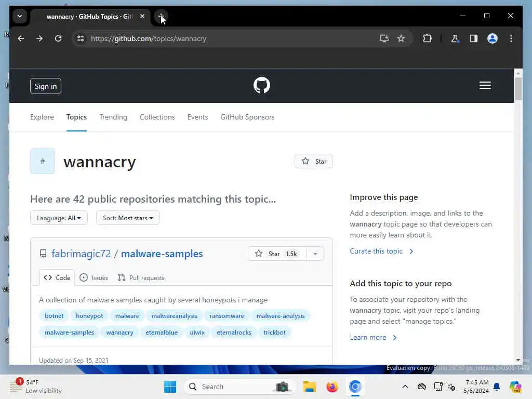
Task: Select the wannacry topic tag
Action: click(x=119, y=332)
